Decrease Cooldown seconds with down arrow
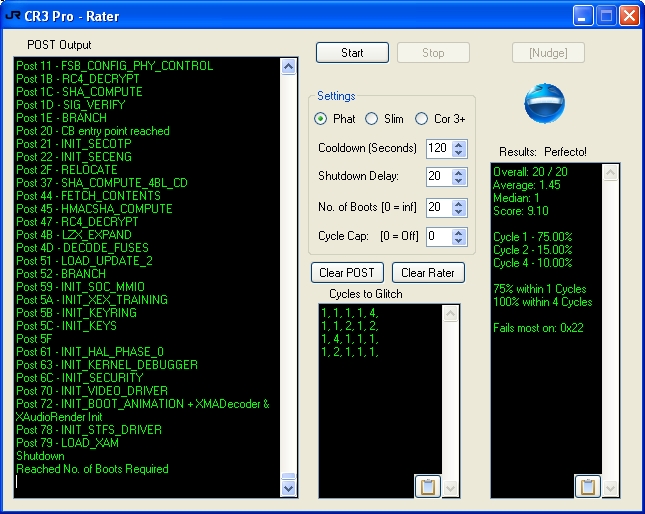The image size is (645, 514). (459, 153)
